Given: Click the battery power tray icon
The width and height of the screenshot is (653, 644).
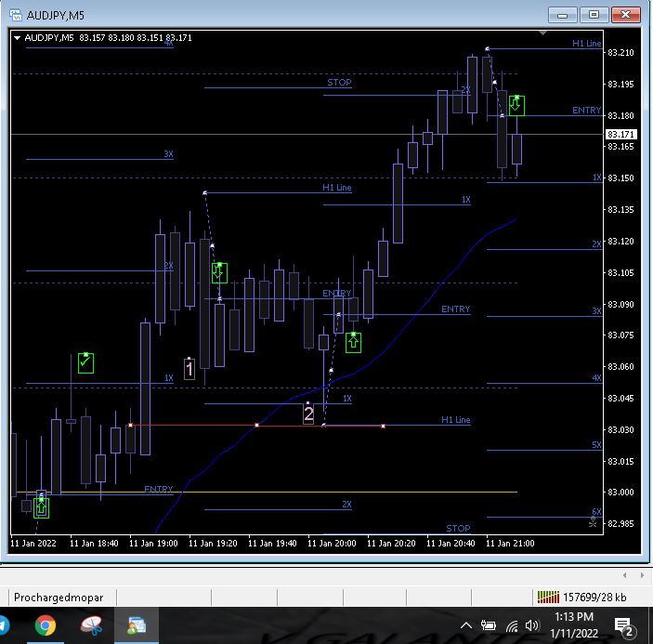Looking at the screenshot, I should pyautogui.click(x=488, y=625).
